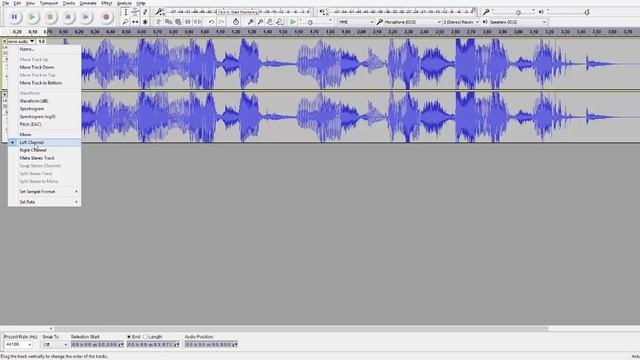
Task: Choose Make Stereo Track
Action: 44,158
